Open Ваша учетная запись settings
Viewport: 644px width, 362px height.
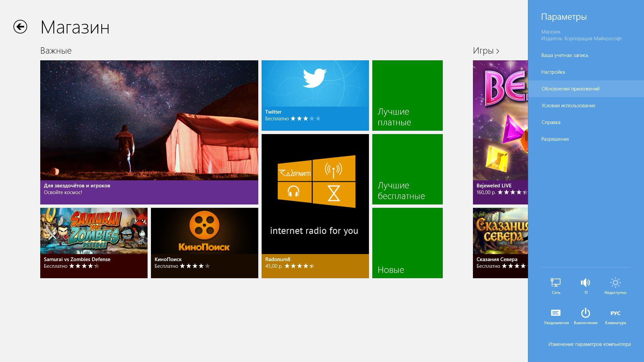(565, 55)
